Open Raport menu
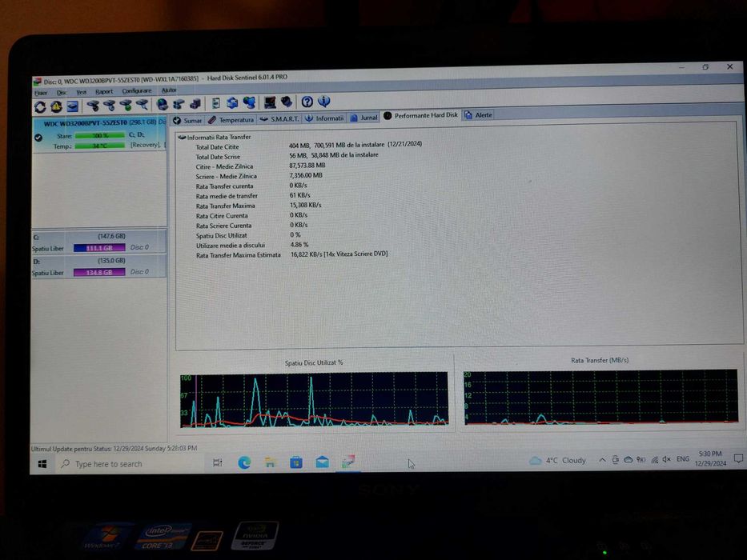This screenshot has width=747, height=560. (104, 91)
